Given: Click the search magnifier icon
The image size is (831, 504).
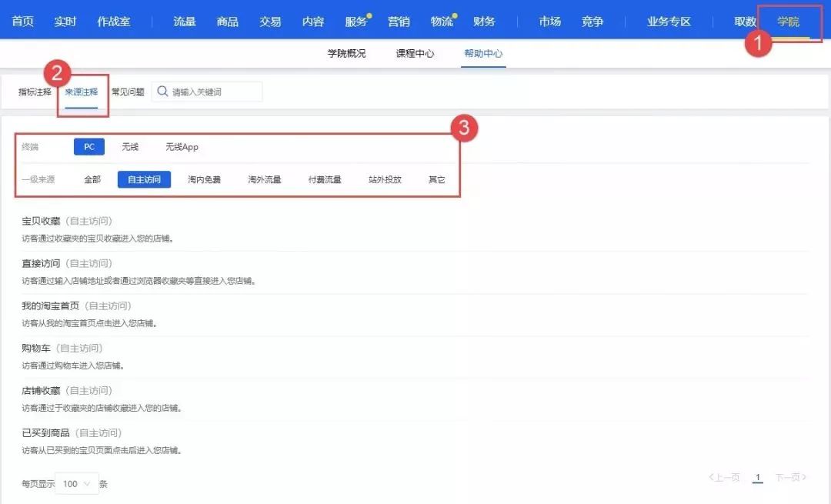Looking at the screenshot, I should pyautogui.click(x=162, y=91).
